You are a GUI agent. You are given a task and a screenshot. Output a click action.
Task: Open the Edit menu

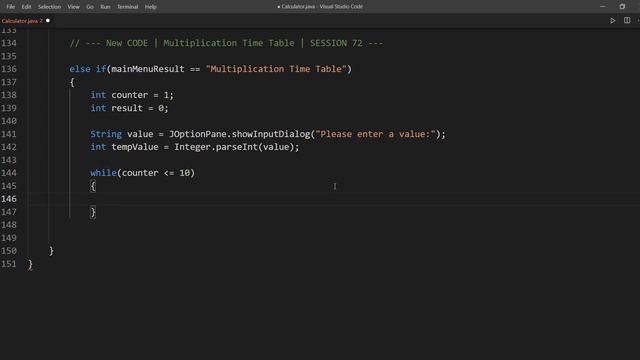[x=26, y=7]
